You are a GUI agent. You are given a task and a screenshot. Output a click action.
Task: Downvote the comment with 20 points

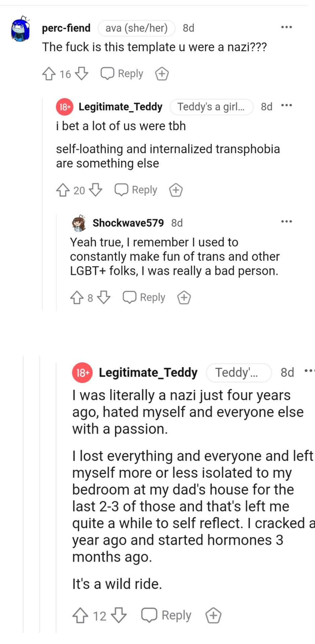click(x=95, y=190)
